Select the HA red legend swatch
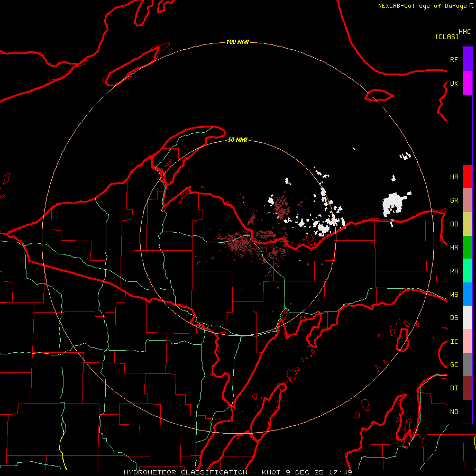The height and width of the screenshot is (476, 476). [x=467, y=177]
